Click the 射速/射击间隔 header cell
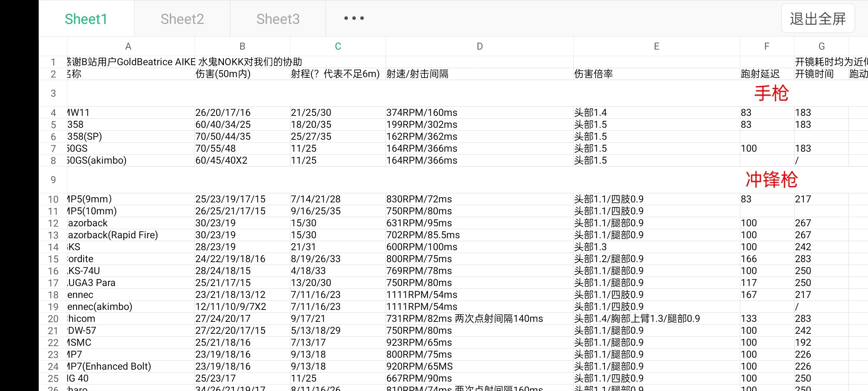Image resolution: width=868 pixels, height=391 pixels. (480, 74)
